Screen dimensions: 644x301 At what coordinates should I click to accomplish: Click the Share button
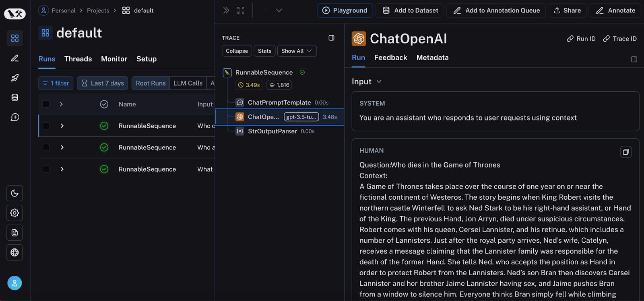pos(568,10)
